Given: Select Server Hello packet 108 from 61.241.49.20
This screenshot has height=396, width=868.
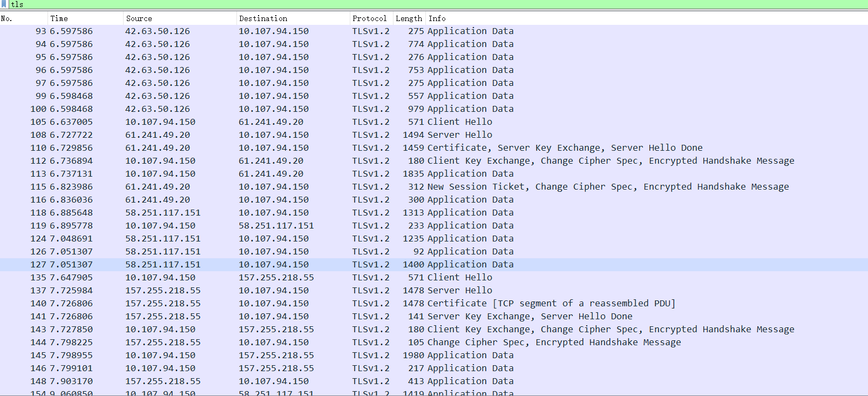Looking at the screenshot, I should pos(434,135).
